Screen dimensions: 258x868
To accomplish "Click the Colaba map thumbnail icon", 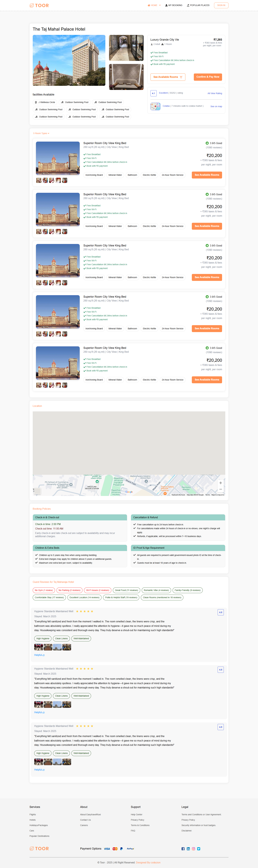I will [x=155, y=107].
